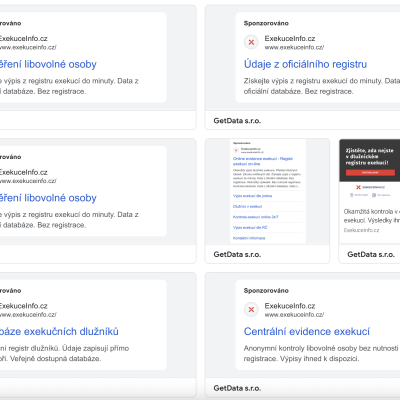
Task: Click grey 'Exekuceinfo.cz' label in banner ad
Action: [361, 230]
